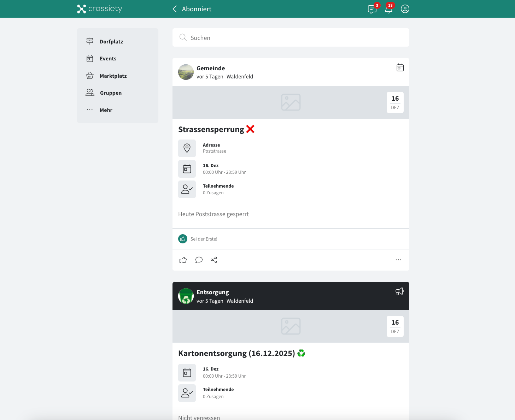Click 16 DEZ date badge on Strassensperrung
The image size is (515, 420).
pyautogui.click(x=395, y=102)
